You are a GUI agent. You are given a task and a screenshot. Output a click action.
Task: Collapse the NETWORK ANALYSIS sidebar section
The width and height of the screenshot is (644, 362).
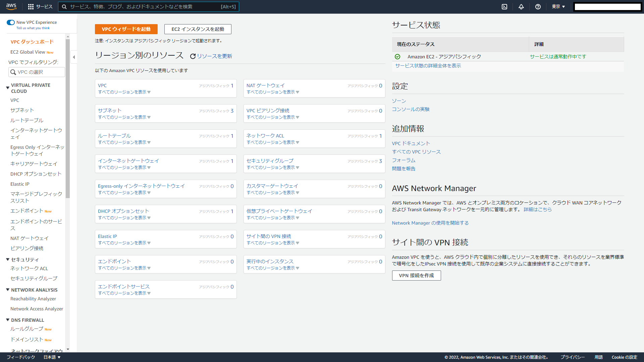pos(8,290)
